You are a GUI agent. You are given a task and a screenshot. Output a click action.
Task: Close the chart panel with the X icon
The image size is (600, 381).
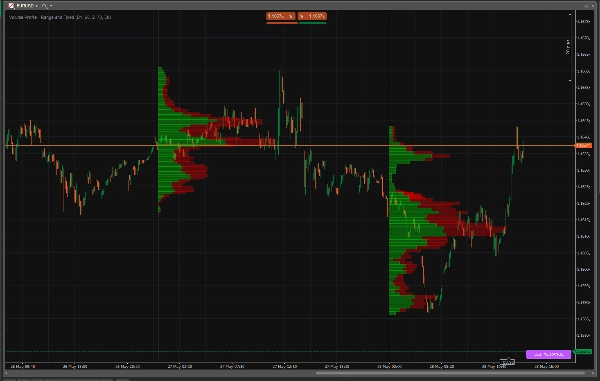click(593, 5)
